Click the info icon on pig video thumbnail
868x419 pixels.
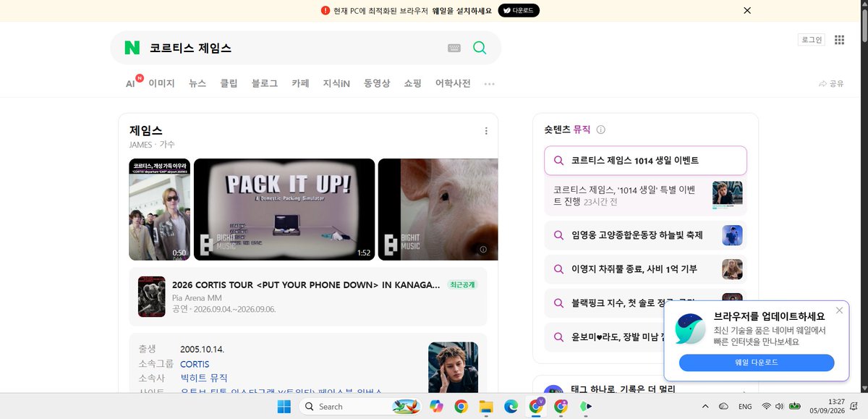[483, 249]
